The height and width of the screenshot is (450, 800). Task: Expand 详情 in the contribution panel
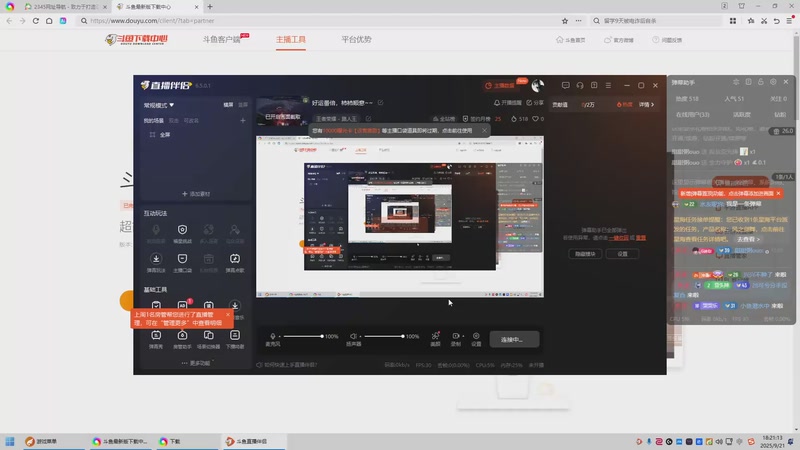646,105
